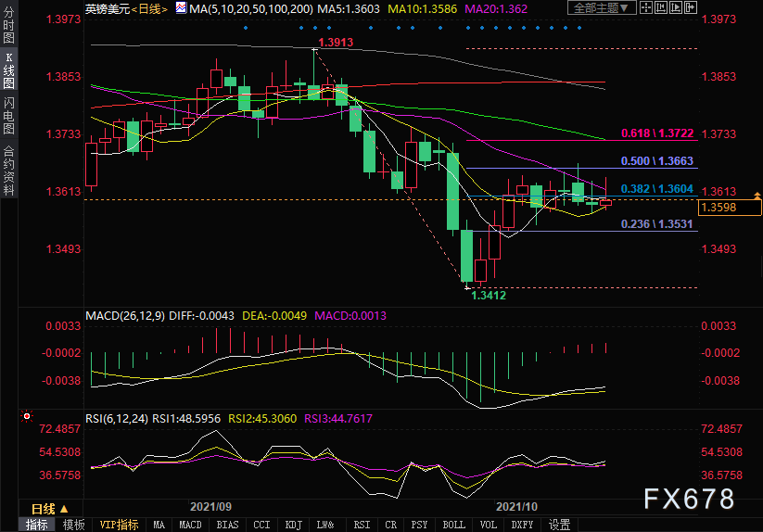Click the panel icon with right-pointing arrow
Image resolution: width=763 pixels, height=532 pixels.
[691, 7]
